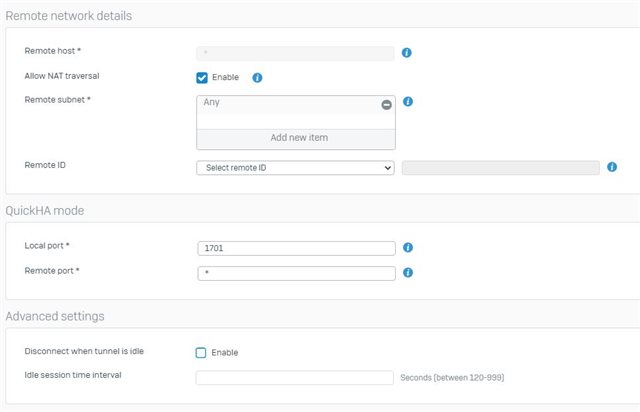This screenshot has width=640, height=412.
Task: Click info icon next to Remote ID
Action: pyautogui.click(x=612, y=167)
